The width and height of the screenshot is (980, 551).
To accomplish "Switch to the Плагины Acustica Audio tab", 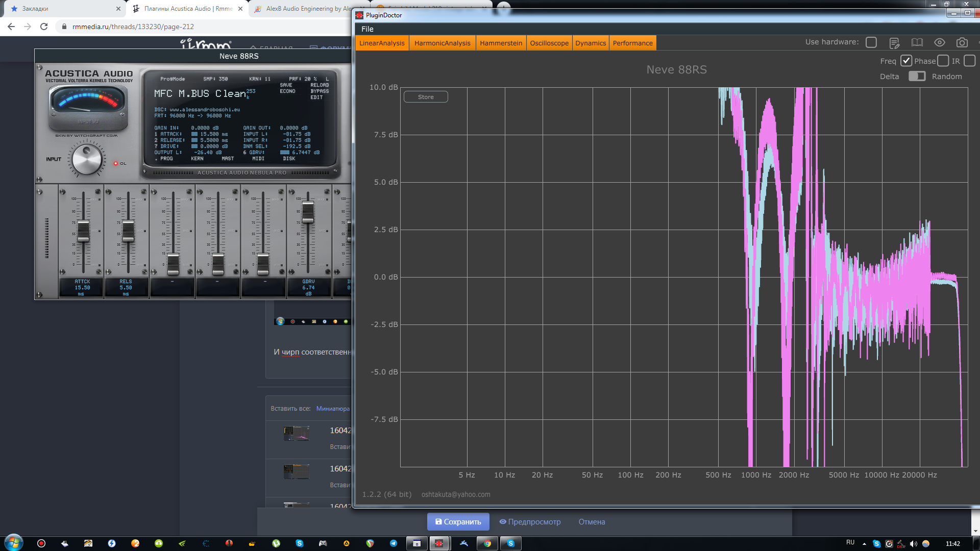I will pos(187,9).
